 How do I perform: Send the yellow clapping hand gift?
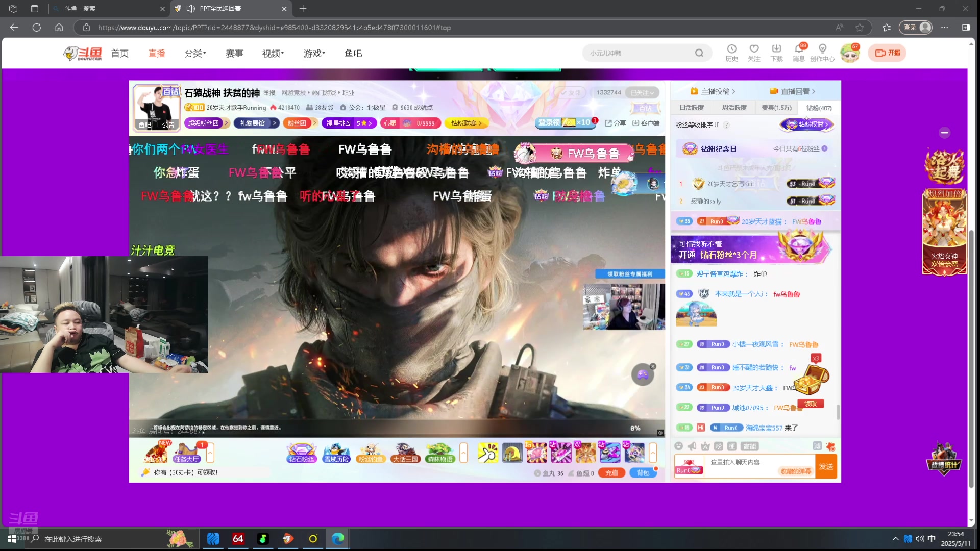click(x=487, y=453)
